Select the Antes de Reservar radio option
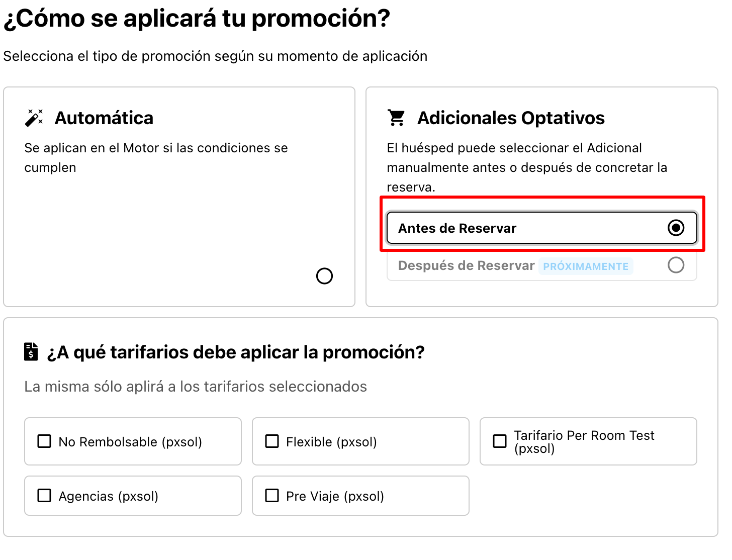This screenshot has height=560, width=732. 676,228
